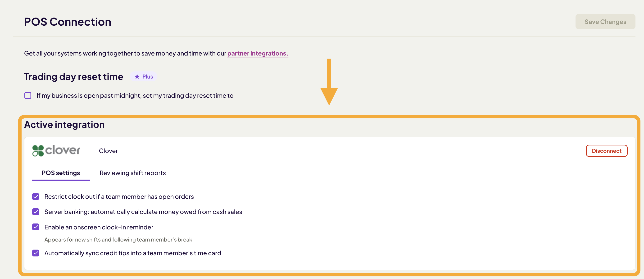Click the Disconnect button for Clover
Viewport: 644px width, 279px height.
607,150
